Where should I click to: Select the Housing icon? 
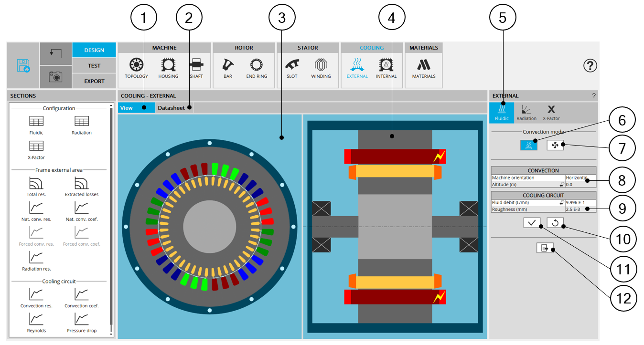(168, 68)
